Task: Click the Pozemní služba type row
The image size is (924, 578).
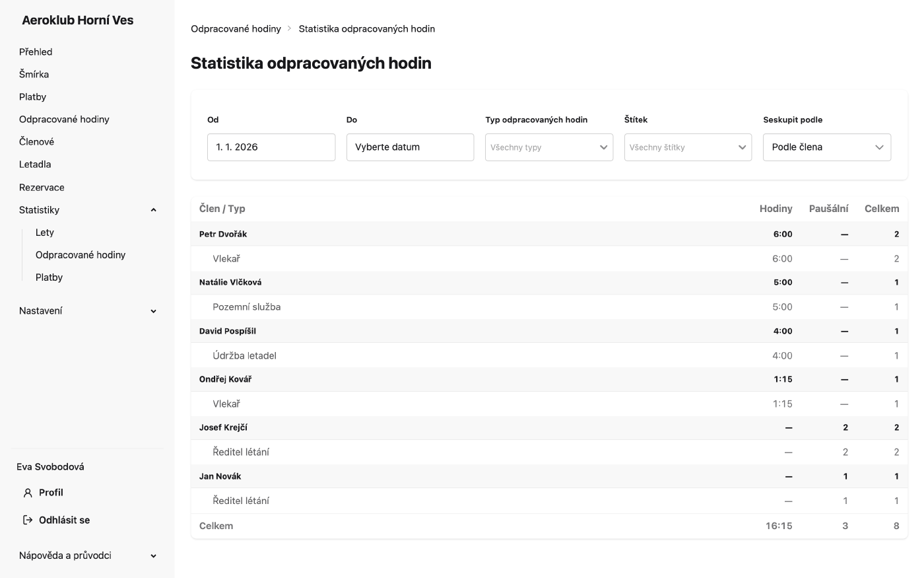Action: pos(549,307)
